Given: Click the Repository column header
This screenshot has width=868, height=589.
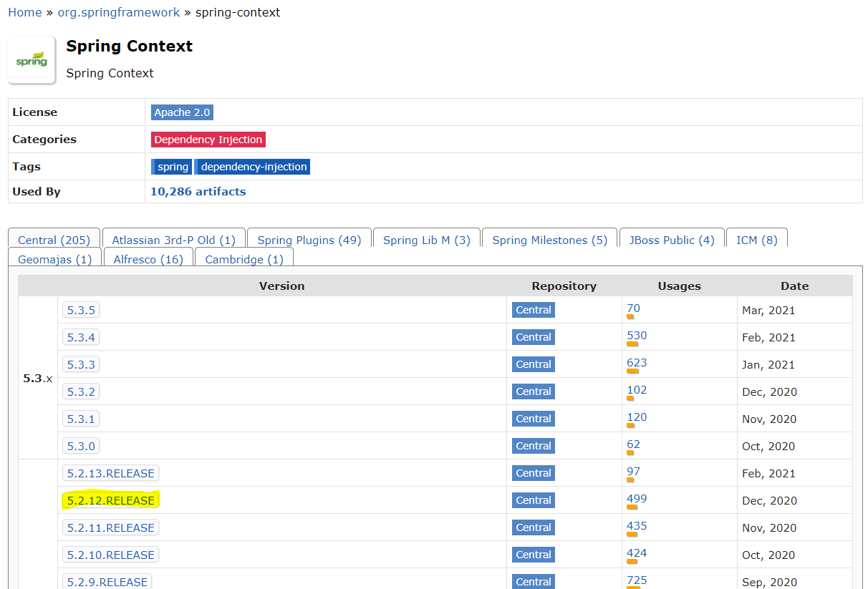Looking at the screenshot, I should (x=564, y=286).
